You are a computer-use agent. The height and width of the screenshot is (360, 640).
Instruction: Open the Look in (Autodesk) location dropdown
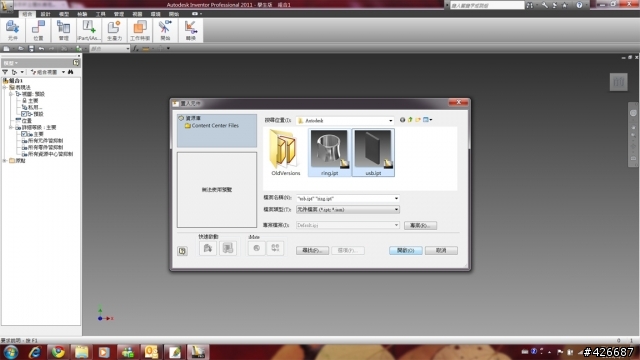tap(391, 120)
